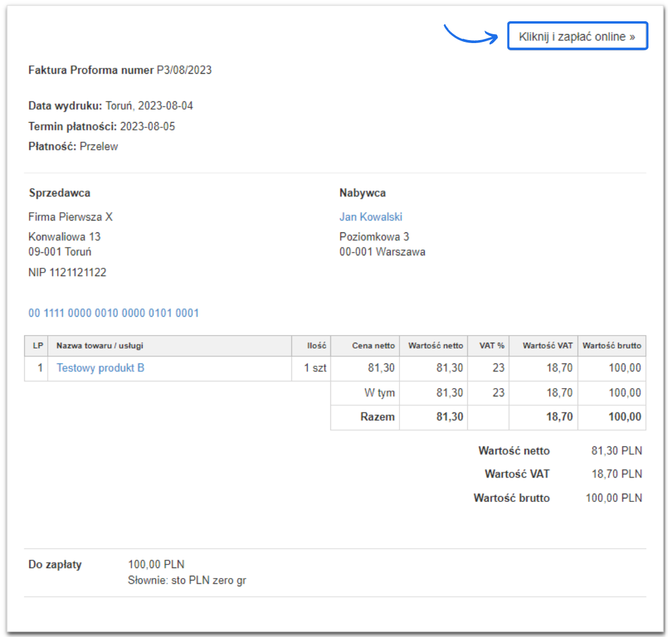672x637 pixels.
Task: Click the payment due date 2023-08-05
Action: point(147,126)
